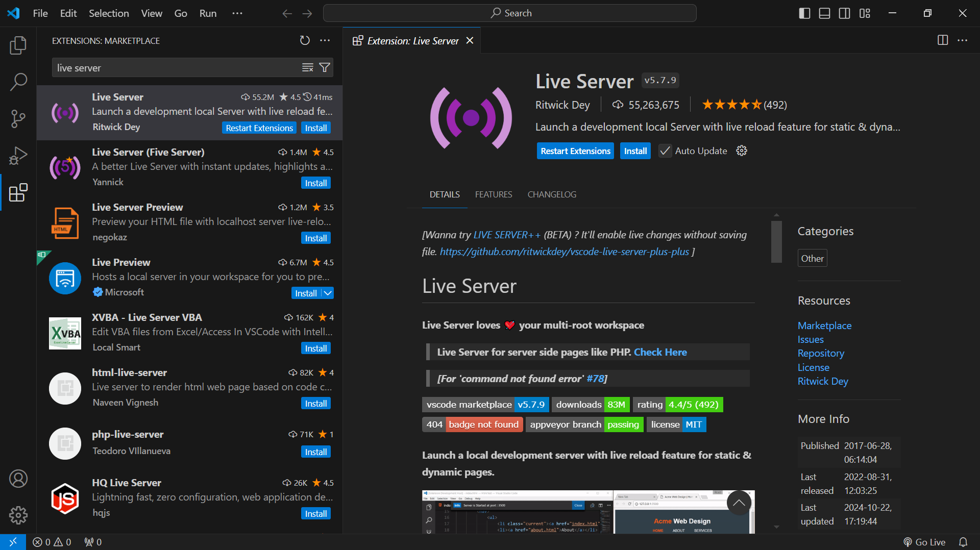Open the Run and Debug view
Viewport: 980px width, 550px height.
click(x=18, y=156)
